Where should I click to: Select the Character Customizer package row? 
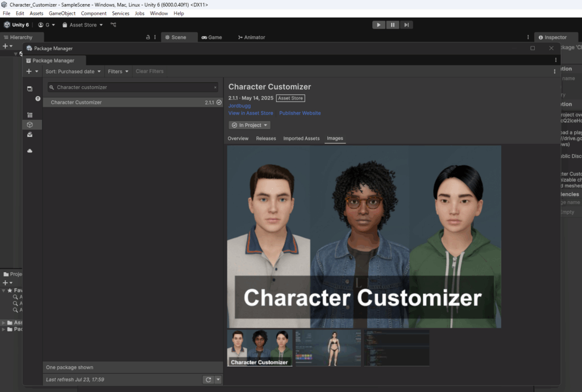tap(133, 102)
